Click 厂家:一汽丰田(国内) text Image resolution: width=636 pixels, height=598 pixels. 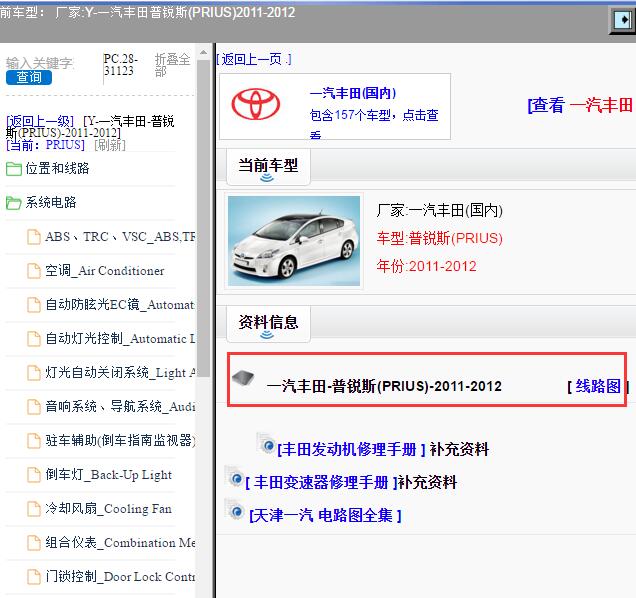439,210
